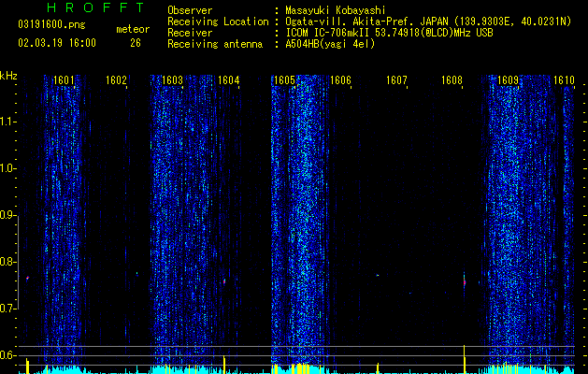Click the 'Receiver' field label
The height and width of the screenshot is (374, 588).
pyautogui.click(x=190, y=33)
